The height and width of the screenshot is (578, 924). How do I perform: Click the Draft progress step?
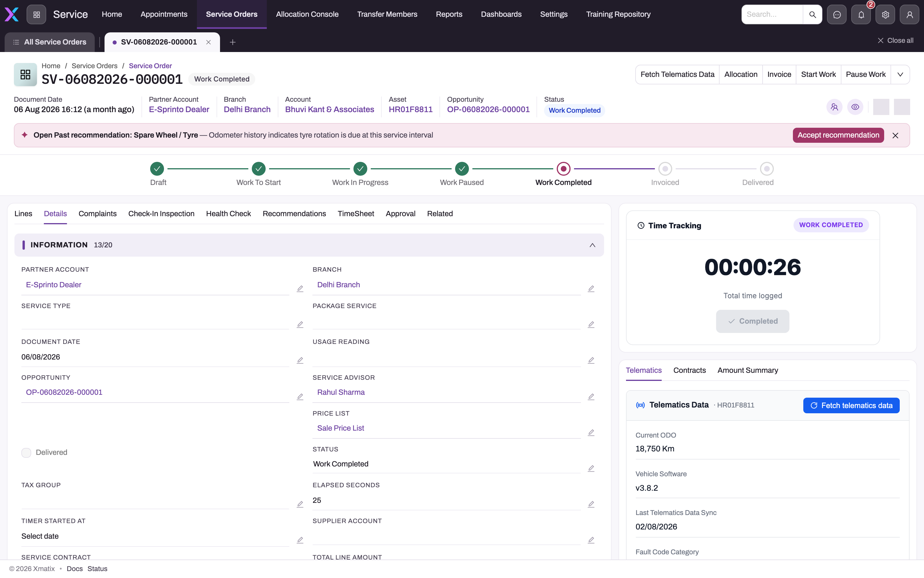[x=157, y=168]
